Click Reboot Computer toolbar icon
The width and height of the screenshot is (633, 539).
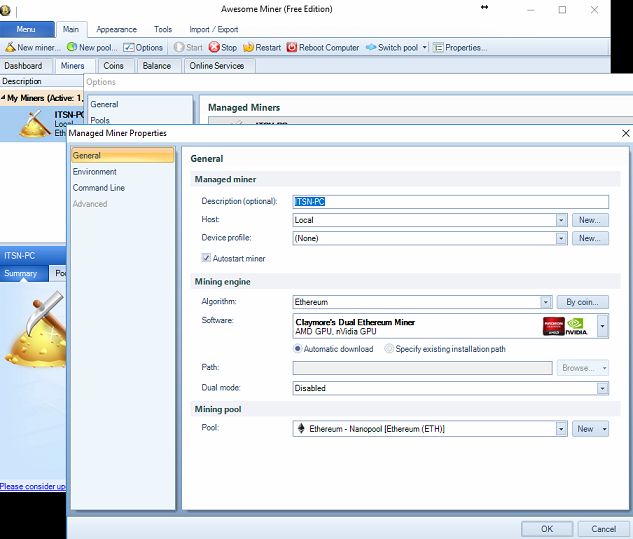point(292,47)
